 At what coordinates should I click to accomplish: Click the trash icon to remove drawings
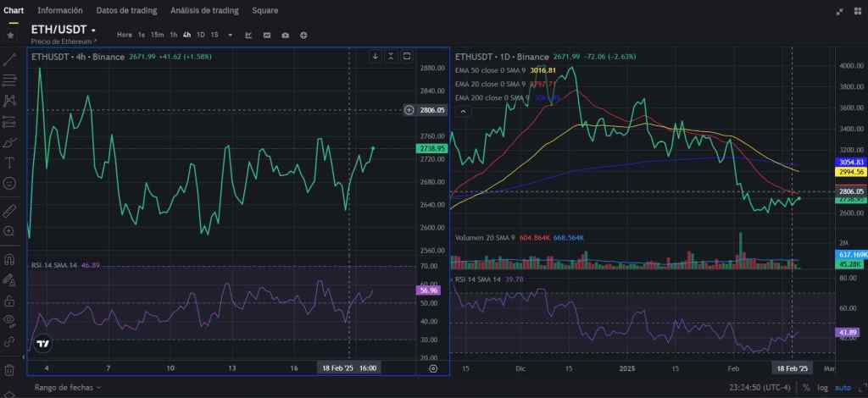click(x=9, y=370)
